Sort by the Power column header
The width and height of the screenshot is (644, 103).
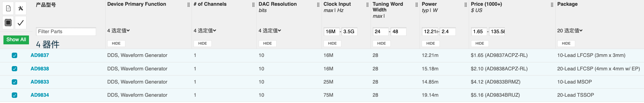429,4
